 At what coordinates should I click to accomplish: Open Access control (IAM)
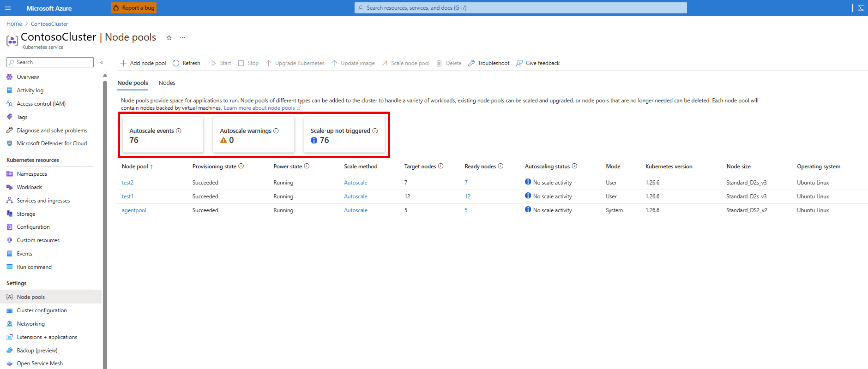41,104
